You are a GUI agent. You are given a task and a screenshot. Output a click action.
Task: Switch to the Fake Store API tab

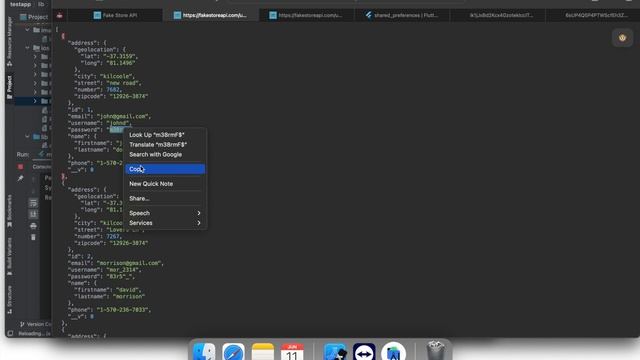tap(115, 15)
